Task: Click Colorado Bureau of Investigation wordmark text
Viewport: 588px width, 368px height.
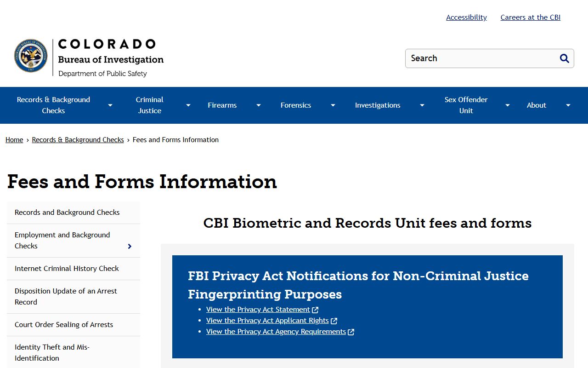Action: (111, 57)
